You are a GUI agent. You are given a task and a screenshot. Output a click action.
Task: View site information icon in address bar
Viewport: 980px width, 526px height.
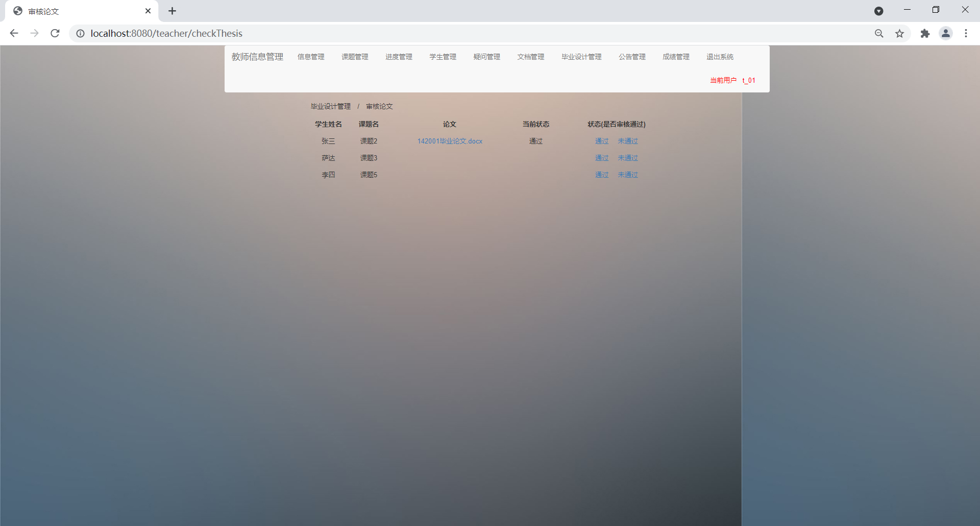click(x=80, y=33)
